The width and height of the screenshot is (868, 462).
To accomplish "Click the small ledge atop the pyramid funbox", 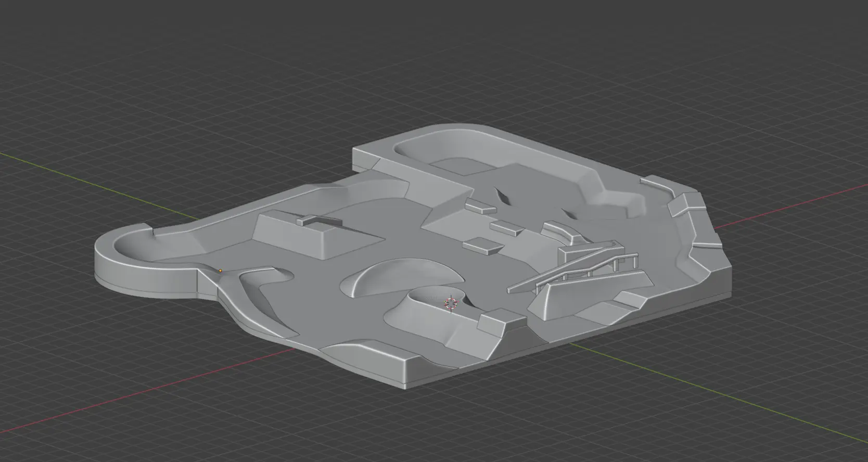I will [x=318, y=221].
